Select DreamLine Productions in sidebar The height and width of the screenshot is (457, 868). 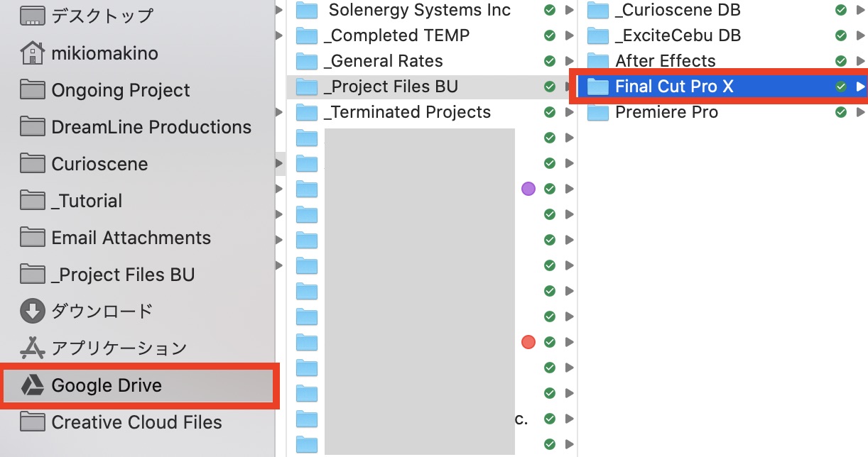(x=151, y=127)
